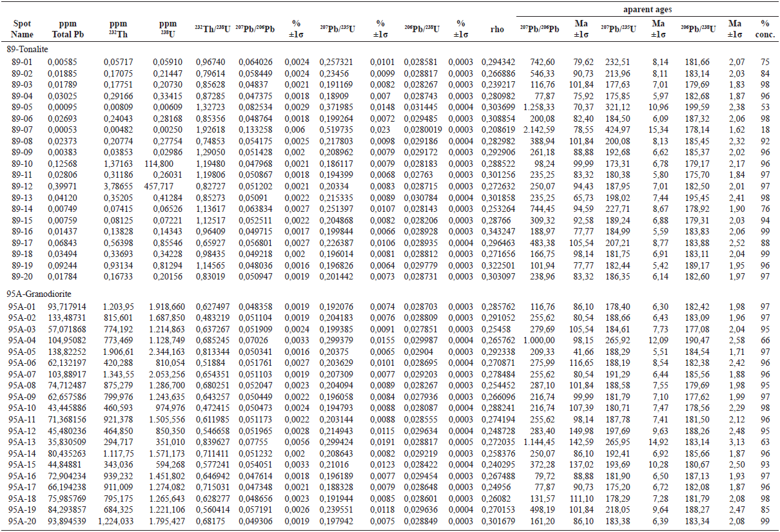
Task: Click the Spot Name column header
Action: (x=22, y=29)
